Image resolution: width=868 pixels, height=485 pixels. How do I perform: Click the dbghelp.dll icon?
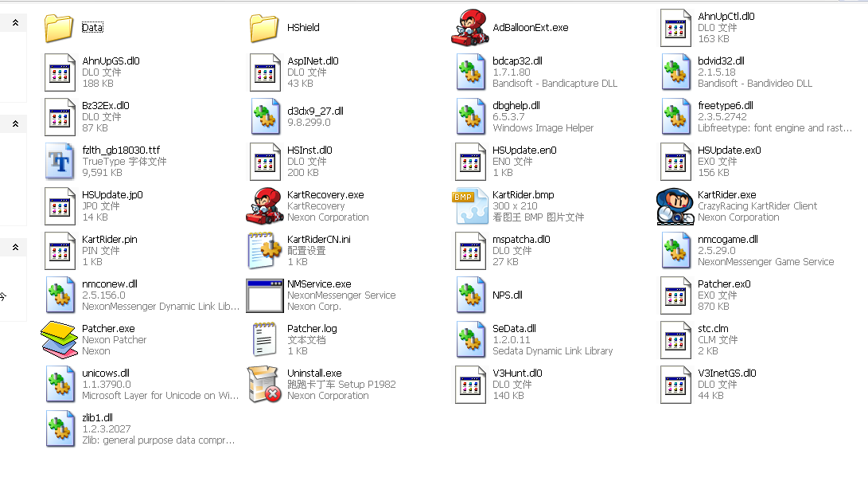point(470,117)
